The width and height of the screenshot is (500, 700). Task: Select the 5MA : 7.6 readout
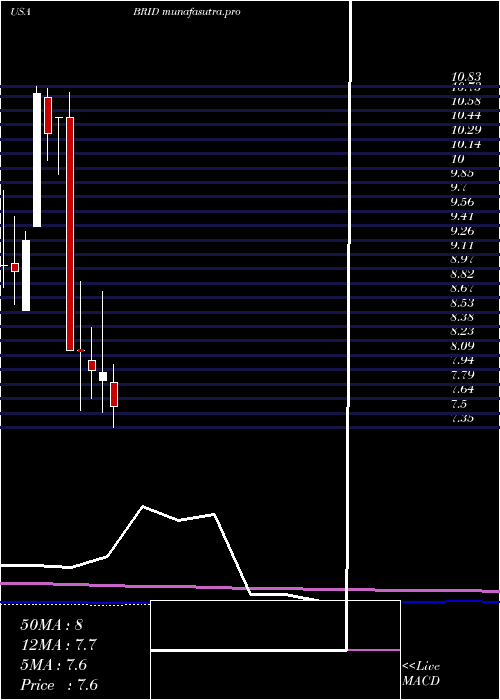pos(54,665)
